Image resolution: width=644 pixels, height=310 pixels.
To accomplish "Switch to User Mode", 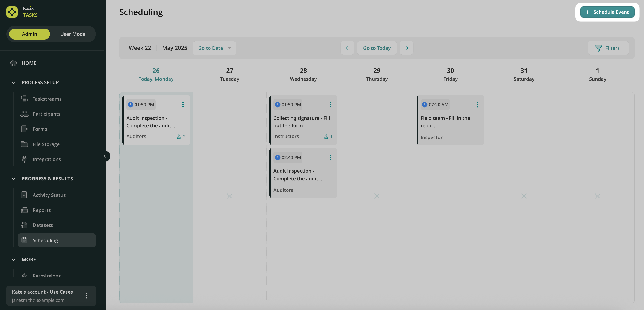I will point(73,34).
